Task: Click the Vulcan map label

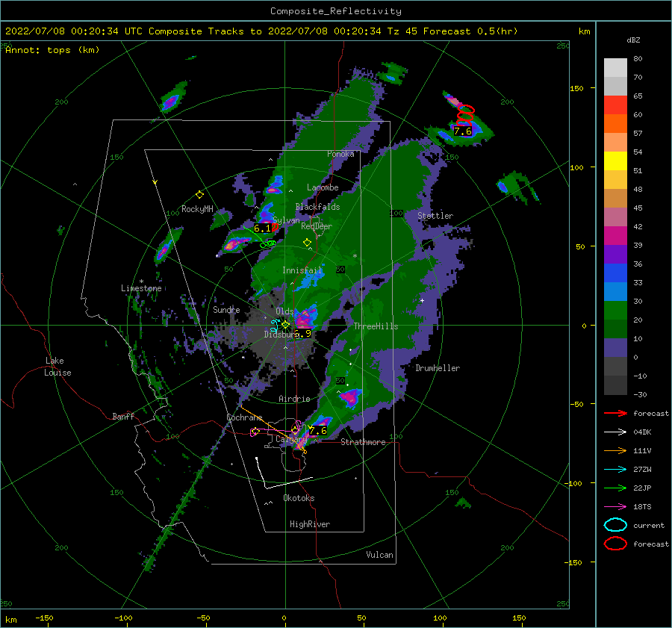Action: [379, 554]
